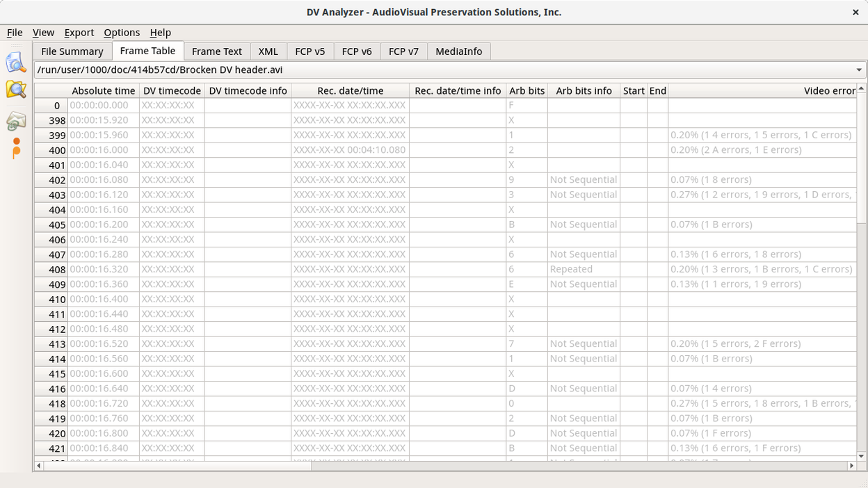Open the Options menu

[122, 33]
